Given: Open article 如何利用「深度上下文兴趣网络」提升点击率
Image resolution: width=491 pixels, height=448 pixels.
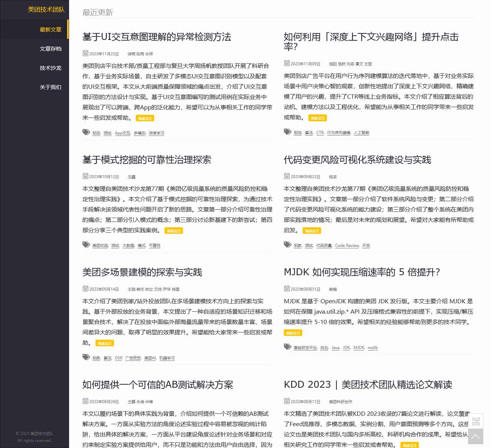Looking at the screenshot, I should pyautogui.click(x=371, y=41).
